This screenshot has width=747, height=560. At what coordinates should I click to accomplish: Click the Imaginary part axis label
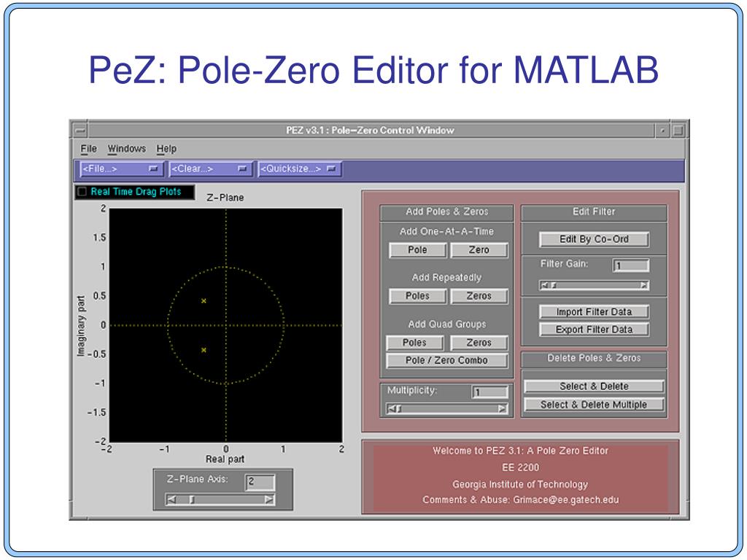81,326
